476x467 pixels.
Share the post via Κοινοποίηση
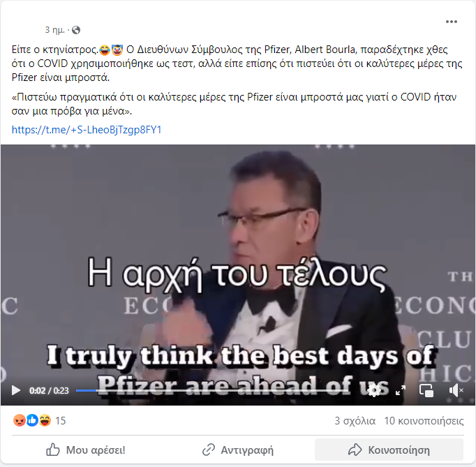click(389, 450)
